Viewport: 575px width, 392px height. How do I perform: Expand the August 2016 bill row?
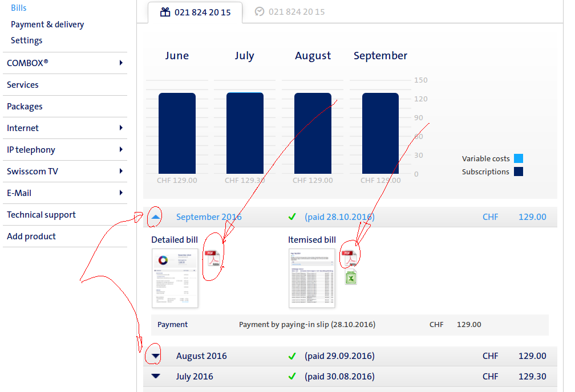click(x=156, y=356)
